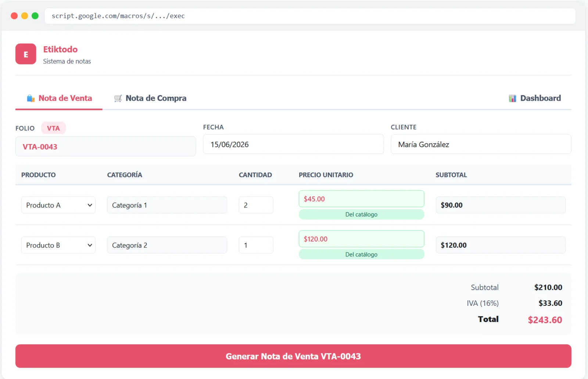Click the Fecha field showing 15/06/2026

point(293,144)
